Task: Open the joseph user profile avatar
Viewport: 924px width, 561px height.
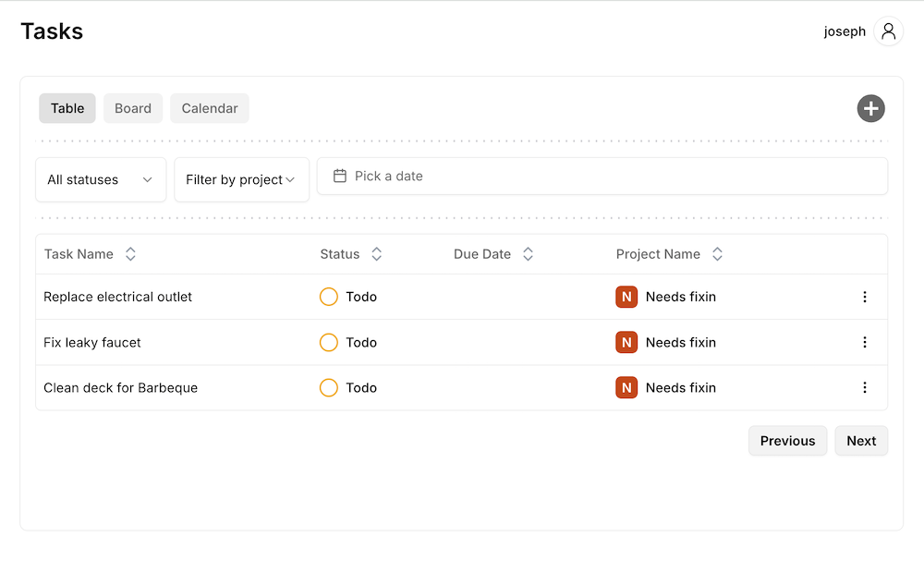Action: click(x=888, y=31)
